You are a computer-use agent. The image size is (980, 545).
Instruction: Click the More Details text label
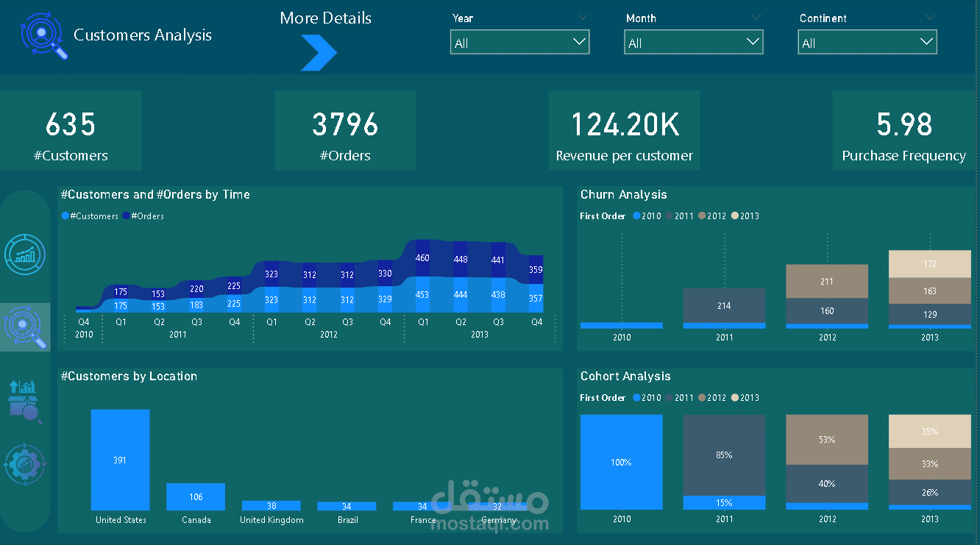coord(325,18)
